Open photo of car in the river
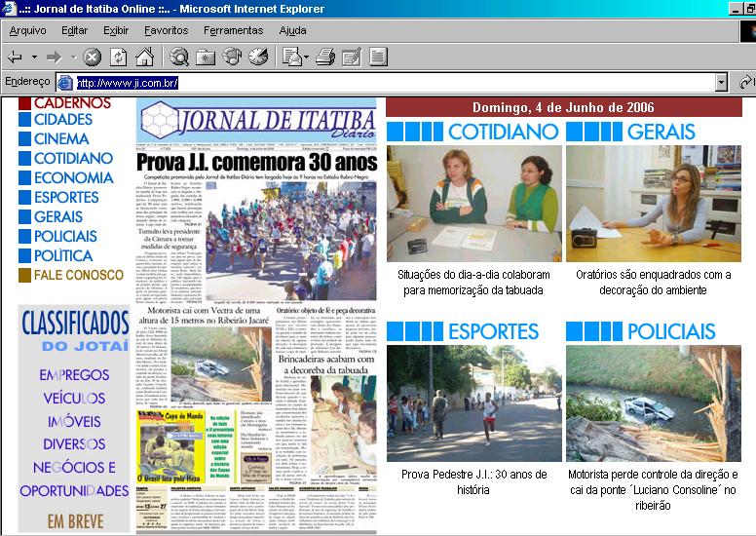756x536 pixels. tap(654, 403)
